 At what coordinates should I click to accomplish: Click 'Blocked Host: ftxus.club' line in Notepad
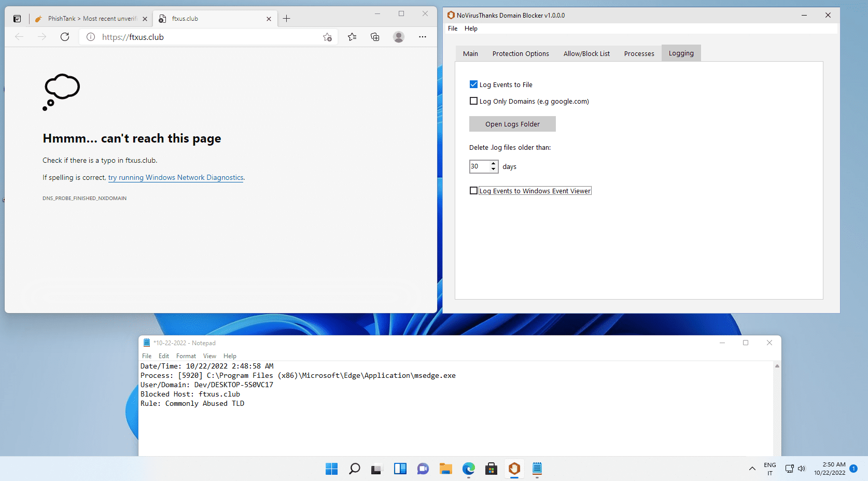tap(190, 394)
